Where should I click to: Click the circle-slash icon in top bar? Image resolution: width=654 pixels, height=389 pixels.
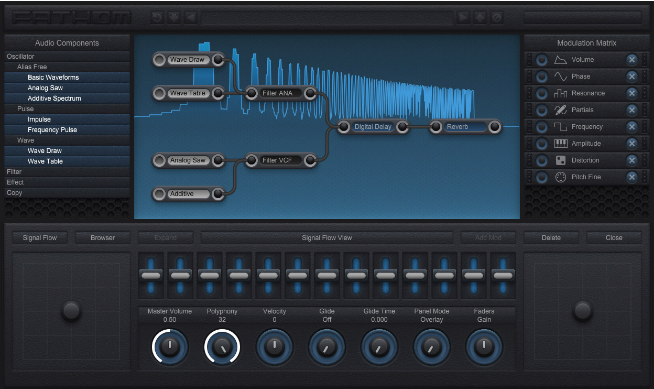[x=497, y=18]
